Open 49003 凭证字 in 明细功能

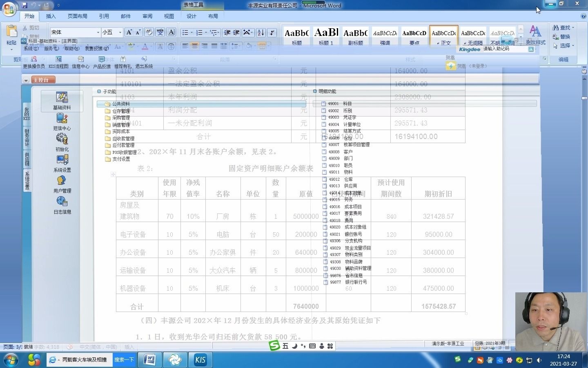tap(339, 117)
